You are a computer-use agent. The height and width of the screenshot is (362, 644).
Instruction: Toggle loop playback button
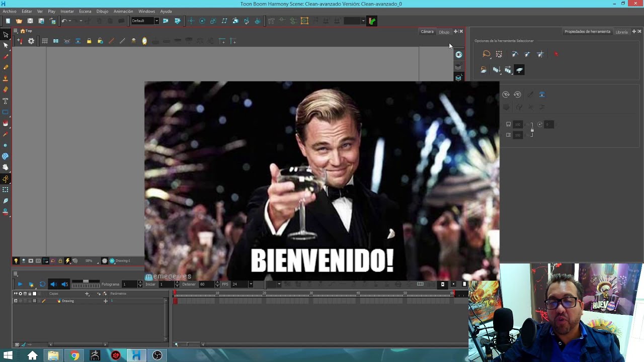(42, 285)
